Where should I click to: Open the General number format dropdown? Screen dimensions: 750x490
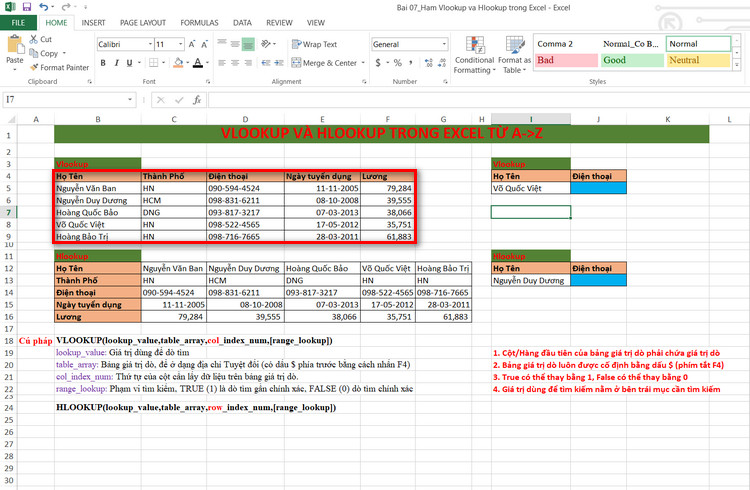point(444,44)
